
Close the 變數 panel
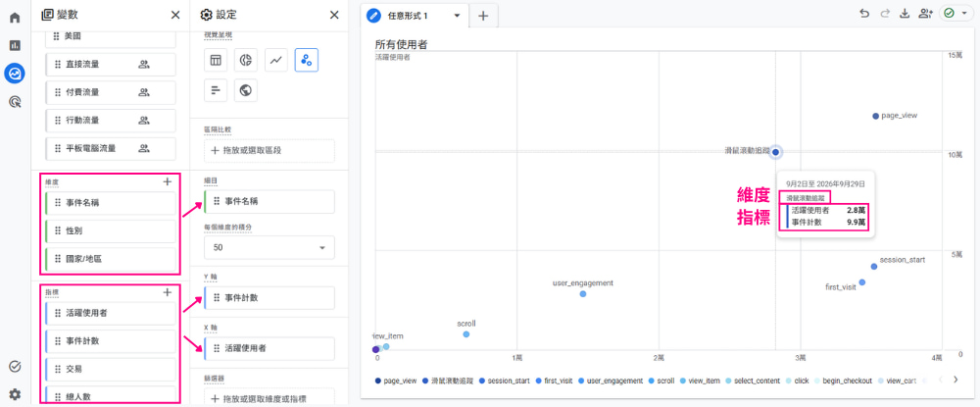[175, 15]
